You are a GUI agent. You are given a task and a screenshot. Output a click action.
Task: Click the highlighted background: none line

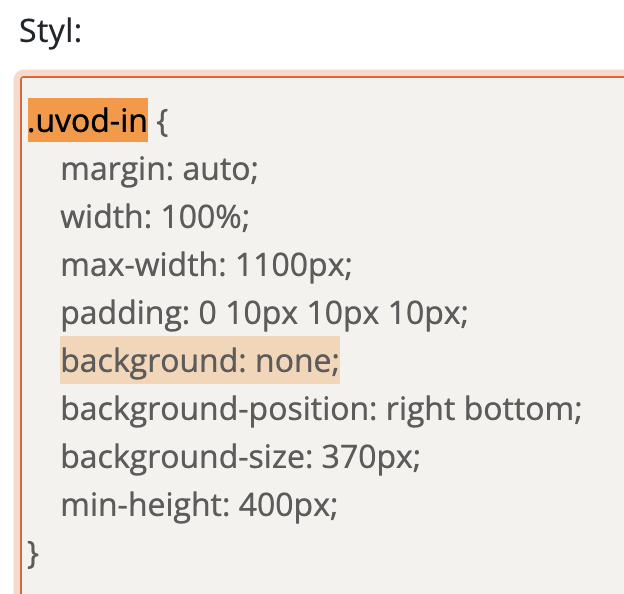(x=200, y=361)
